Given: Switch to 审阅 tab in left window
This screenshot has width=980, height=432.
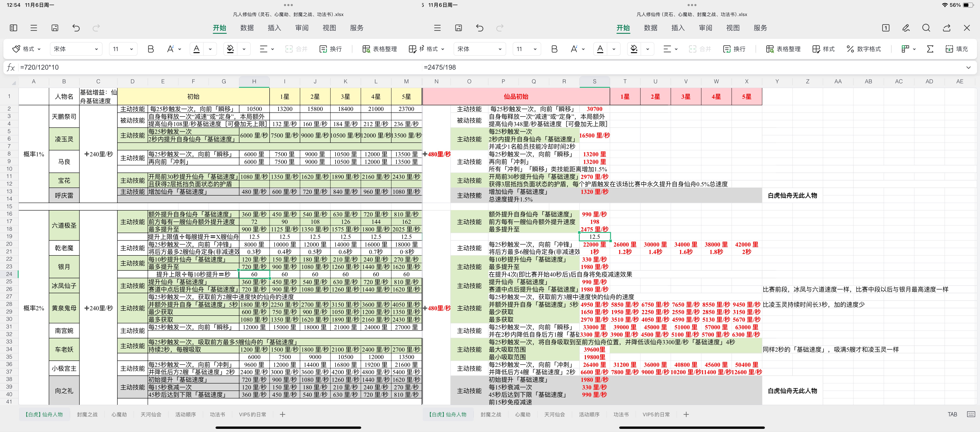Looking at the screenshot, I should point(302,28).
